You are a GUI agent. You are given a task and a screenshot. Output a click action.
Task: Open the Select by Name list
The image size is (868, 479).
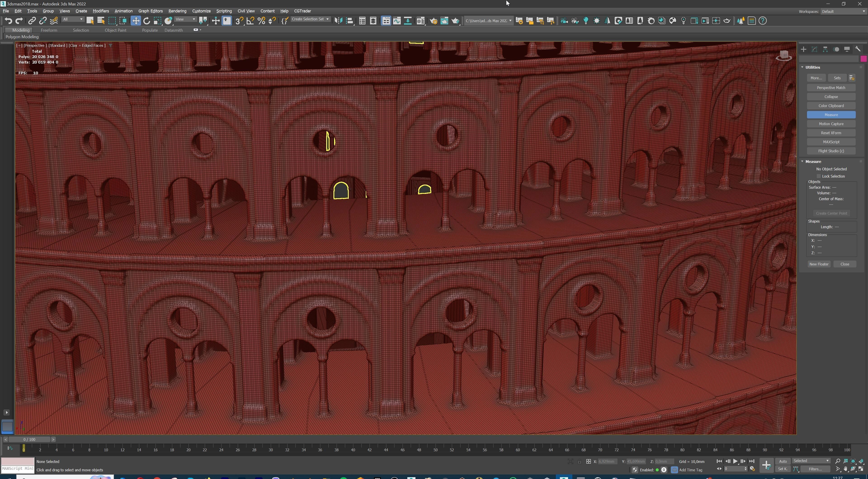click(101, 21)
